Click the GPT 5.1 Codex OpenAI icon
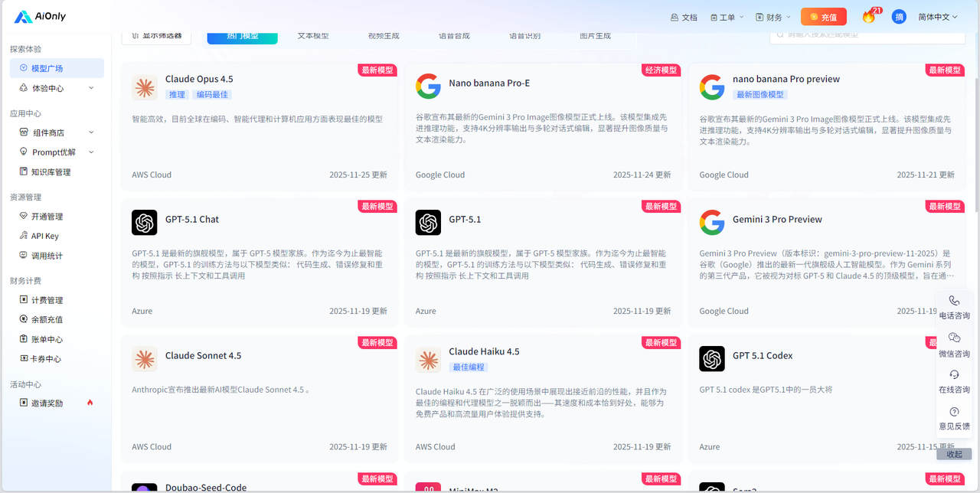The width and height of the screenshot is (980, 493). pyautogui.click(x=712, y=359)
